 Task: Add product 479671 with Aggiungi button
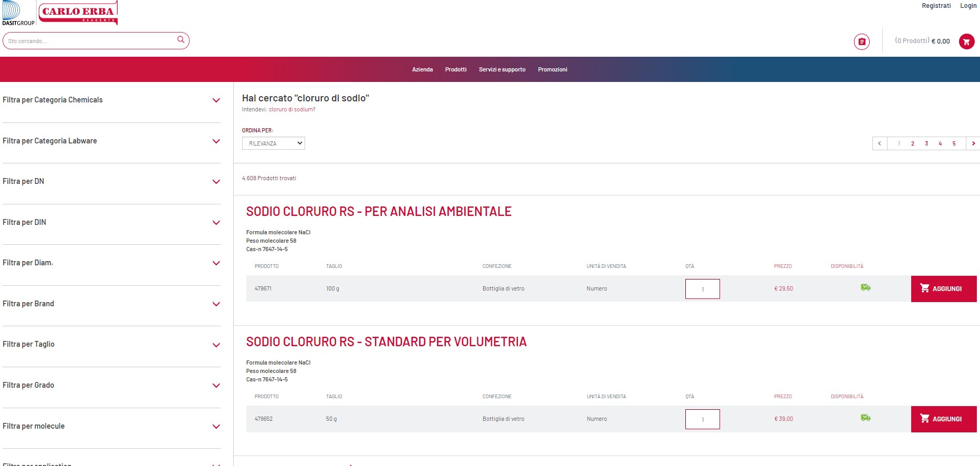943,289
